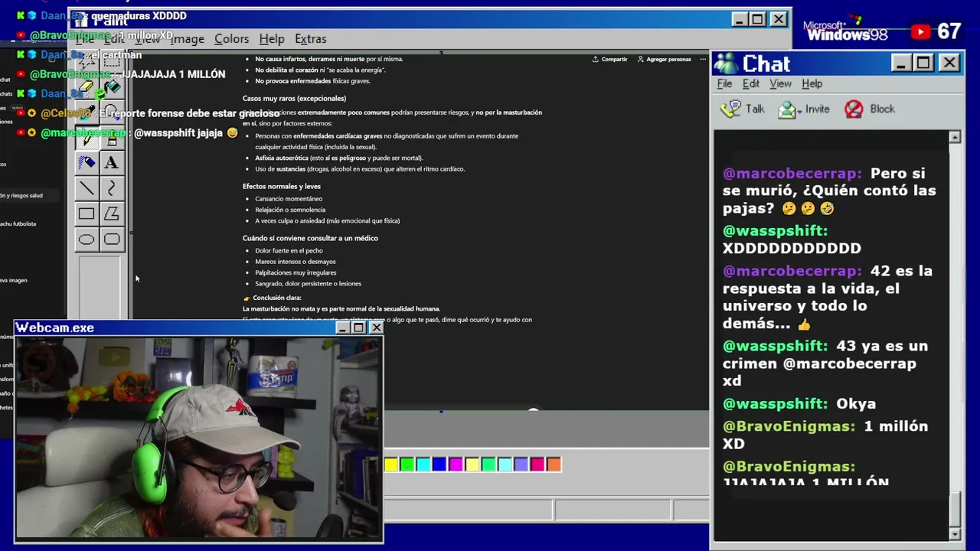
Task: Close the Webcam.exe window
Action: pyautogui.click(x=376, y=328)
